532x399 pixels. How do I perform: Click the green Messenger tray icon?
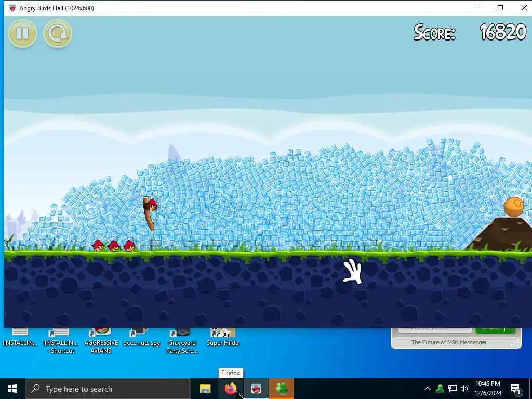(440, 389)
